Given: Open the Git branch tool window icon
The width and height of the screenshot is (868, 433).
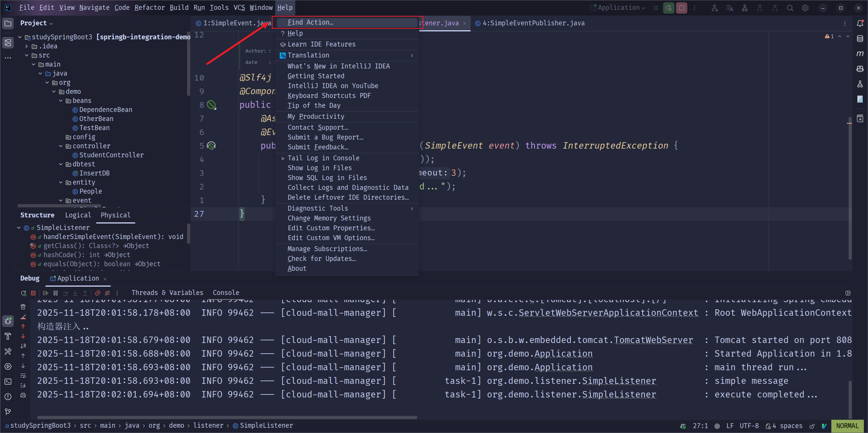Looking at the screenshot, I should click(8, 412).
